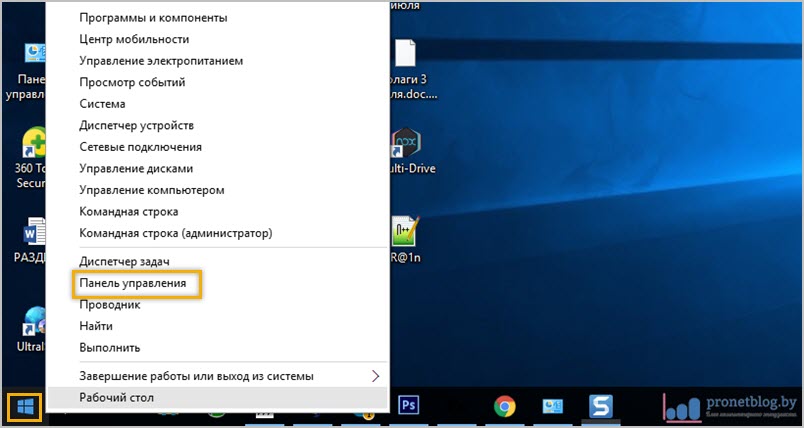804x428 pixels.
Task: Click 'Рабочий стол' at the menu bottom
Action: pyautogui.click(x=117, y=398)
